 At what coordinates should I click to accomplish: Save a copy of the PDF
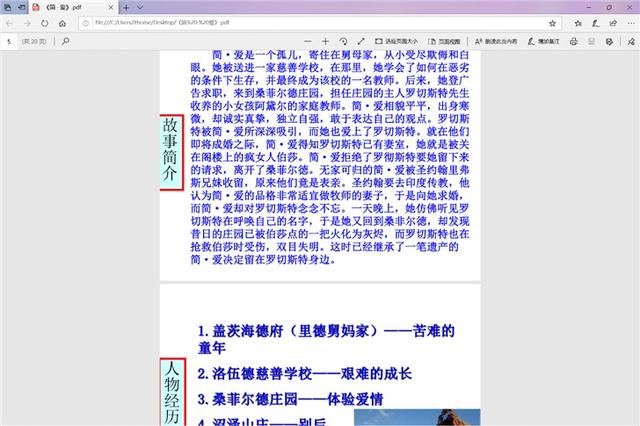click(x=609, y=41)
